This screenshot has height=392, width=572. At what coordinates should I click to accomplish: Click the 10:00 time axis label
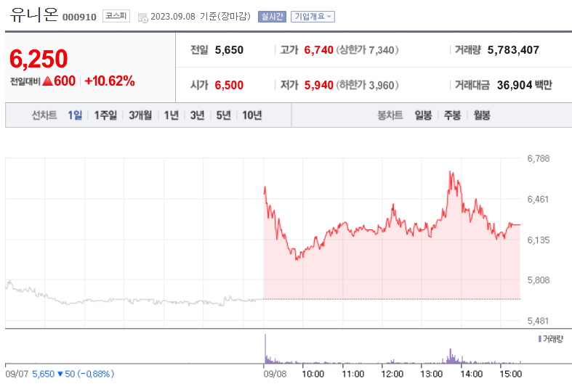pyautogui.click(x=313, y=374)
